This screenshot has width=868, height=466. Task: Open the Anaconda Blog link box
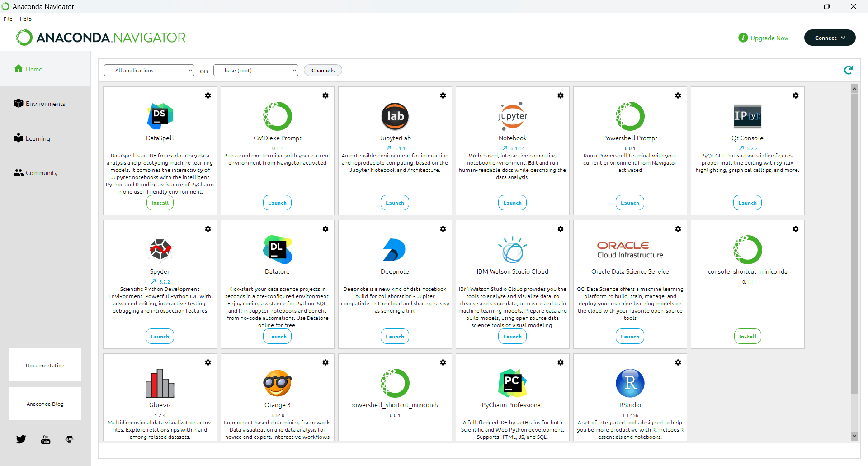pos(45,404)
